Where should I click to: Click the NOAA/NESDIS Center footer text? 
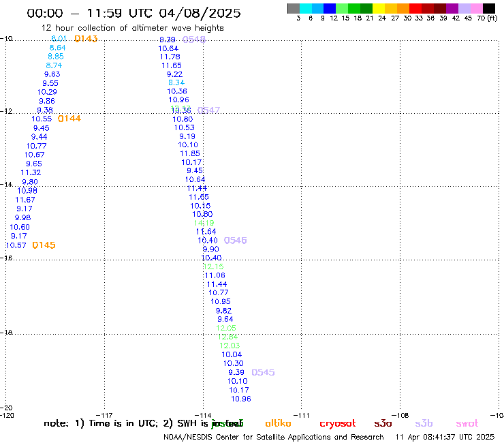pyautogui.click(x=274, y=438)
